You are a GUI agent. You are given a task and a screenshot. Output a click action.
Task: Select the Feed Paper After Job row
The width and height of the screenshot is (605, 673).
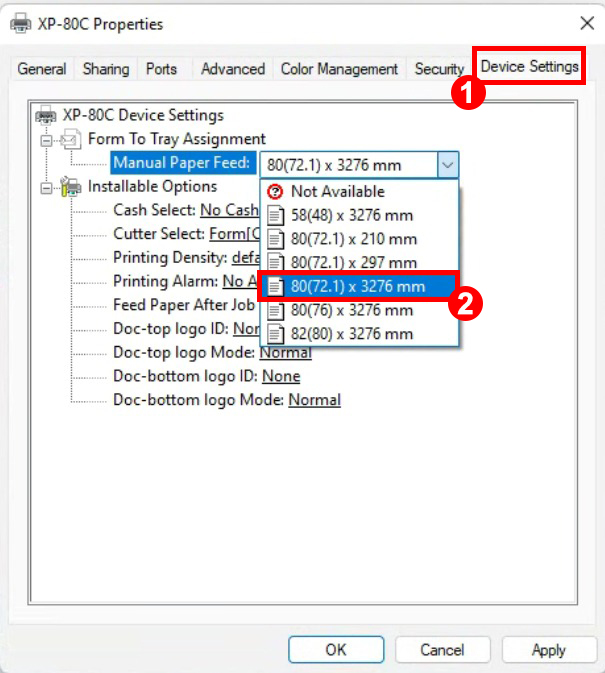click(x=184, y=305)
